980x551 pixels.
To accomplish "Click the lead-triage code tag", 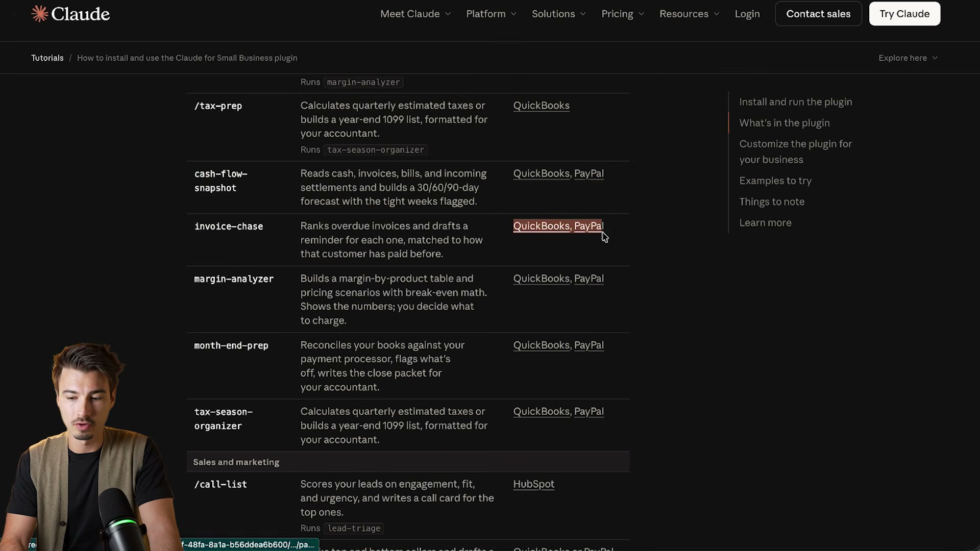I will [354, 528].
